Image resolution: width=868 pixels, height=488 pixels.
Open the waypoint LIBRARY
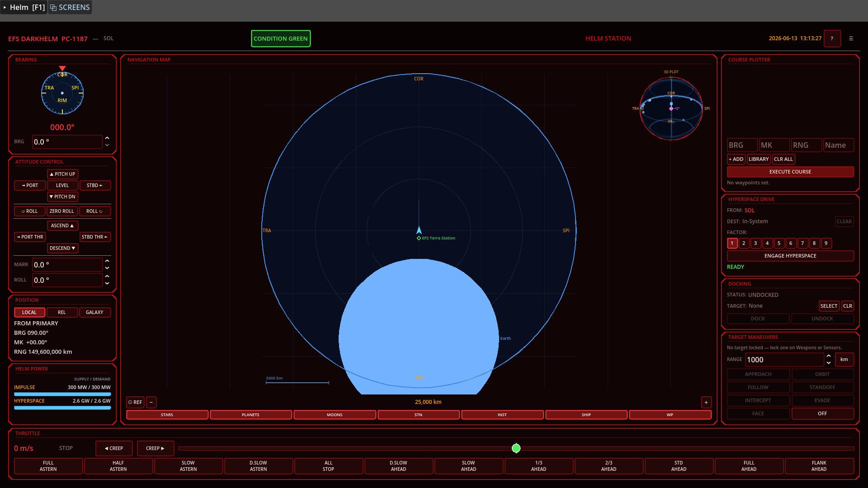(x=759, y=159)
